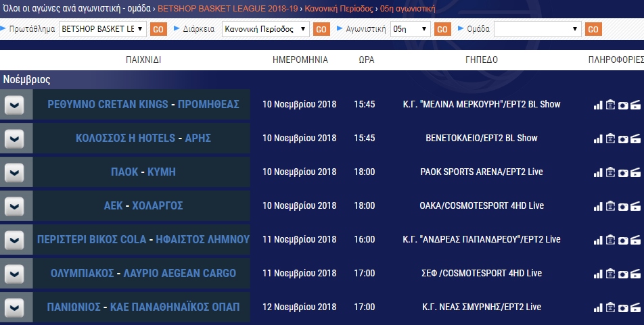Screen dimensions: 644x325
Task: Open photo camera icon for Πανιώνιος - Παναθηναϊκός game
Action: (623, 308)
